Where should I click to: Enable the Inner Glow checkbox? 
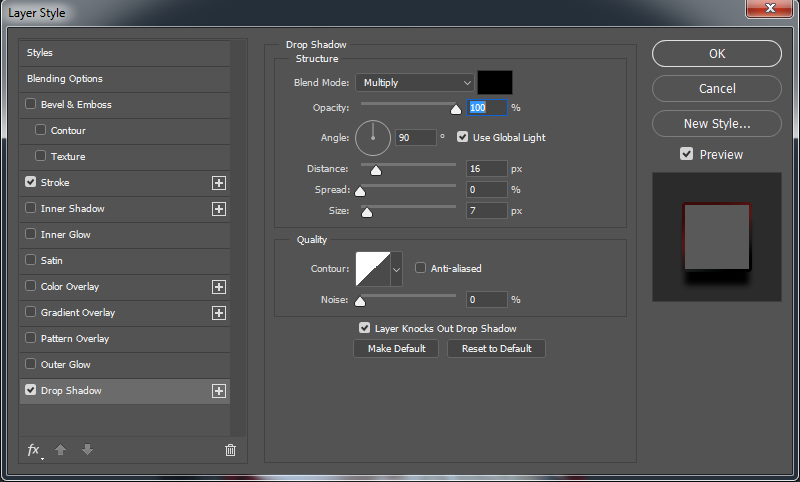coord(31,234)
